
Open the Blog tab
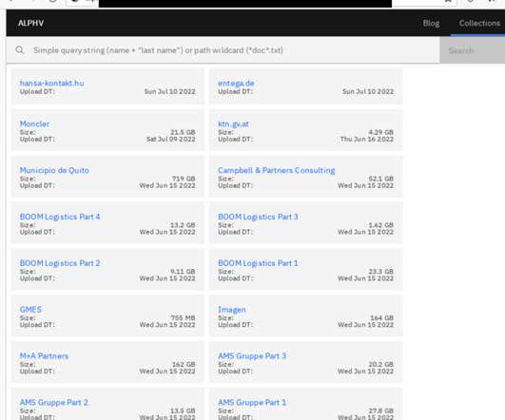pyautogui.click(x=431, y=23)
